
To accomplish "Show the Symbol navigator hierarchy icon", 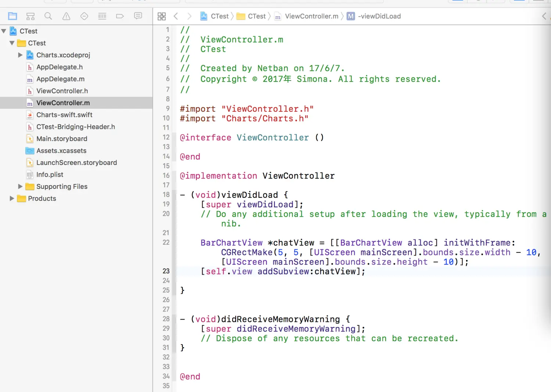I will 30,16.
